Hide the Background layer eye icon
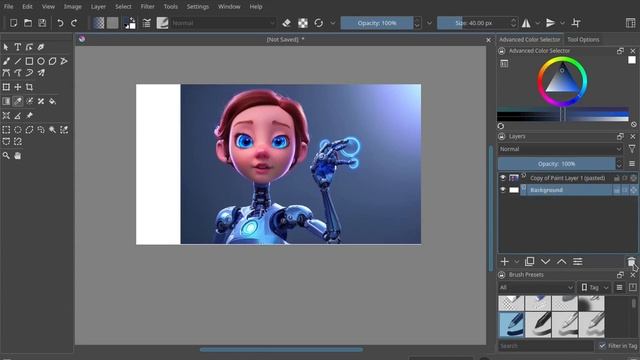Viewport: 640px width, 360px height. pyautogui.click(x=503, y=190)
